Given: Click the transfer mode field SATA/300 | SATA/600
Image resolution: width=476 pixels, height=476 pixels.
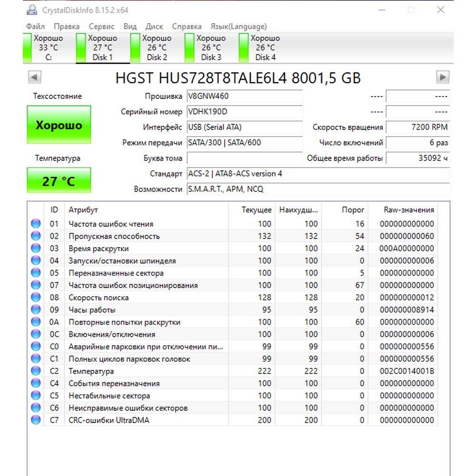Looking at the screenshot, I should click(x=245, y=143).
